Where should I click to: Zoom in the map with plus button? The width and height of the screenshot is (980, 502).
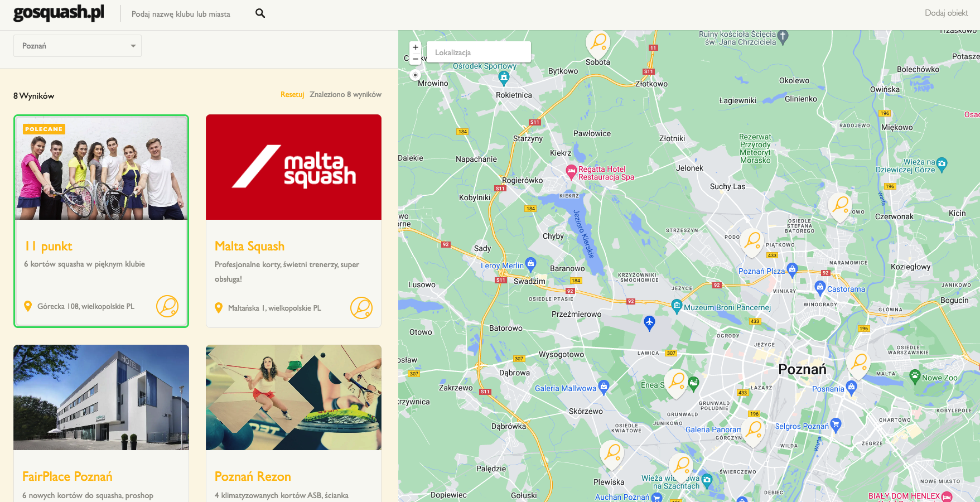pos(415,47)
